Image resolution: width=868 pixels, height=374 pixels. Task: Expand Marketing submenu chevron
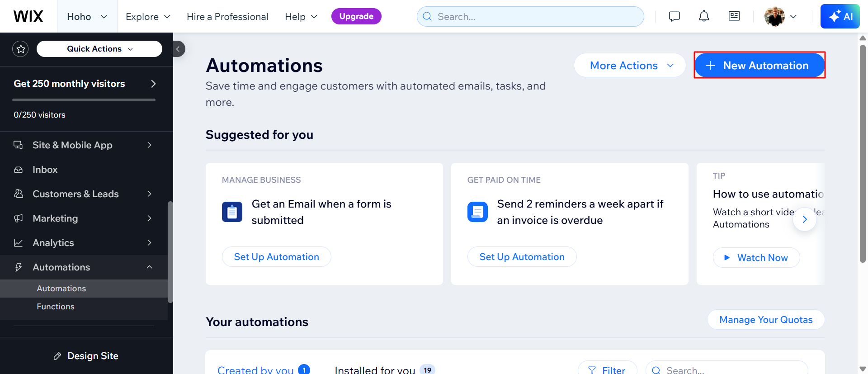coord(150,218)
